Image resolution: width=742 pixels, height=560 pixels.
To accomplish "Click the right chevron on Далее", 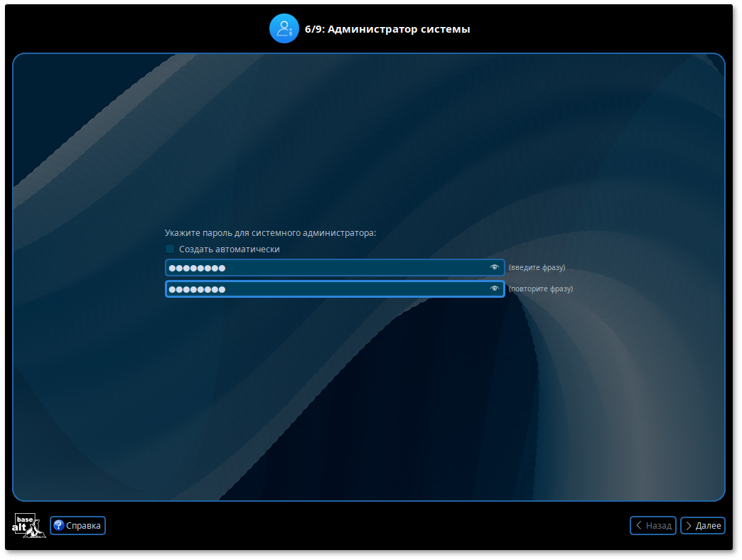I will [688, 525].
